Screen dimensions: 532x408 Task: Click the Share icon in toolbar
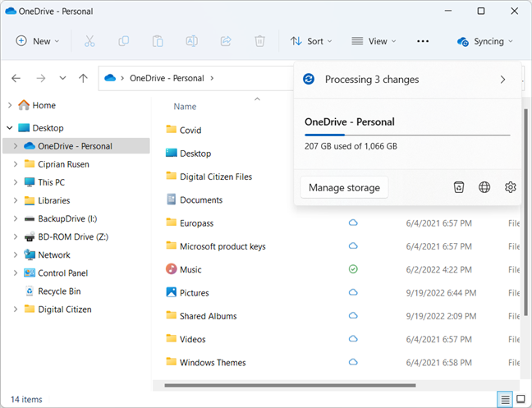pyautogui.click(x=226, y=41)
